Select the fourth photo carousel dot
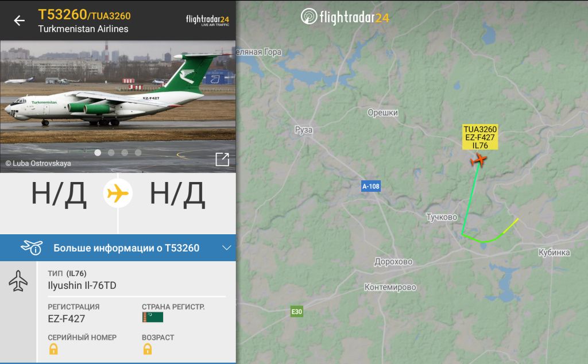 [x=138, y=153]
